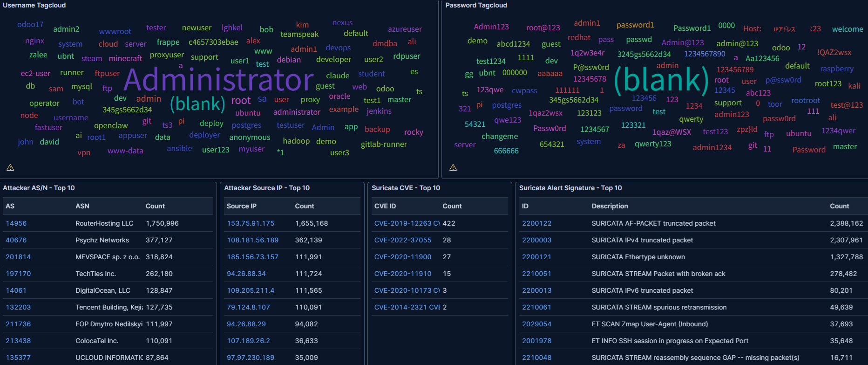
Task: Click the 'root' username tag
Action: pyautogui.click(x=241, y=101)
